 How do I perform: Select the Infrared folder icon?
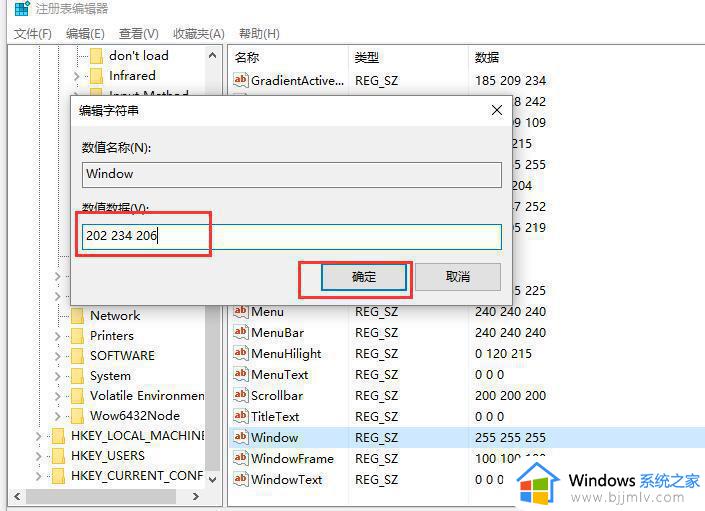[x=96, y=76]
